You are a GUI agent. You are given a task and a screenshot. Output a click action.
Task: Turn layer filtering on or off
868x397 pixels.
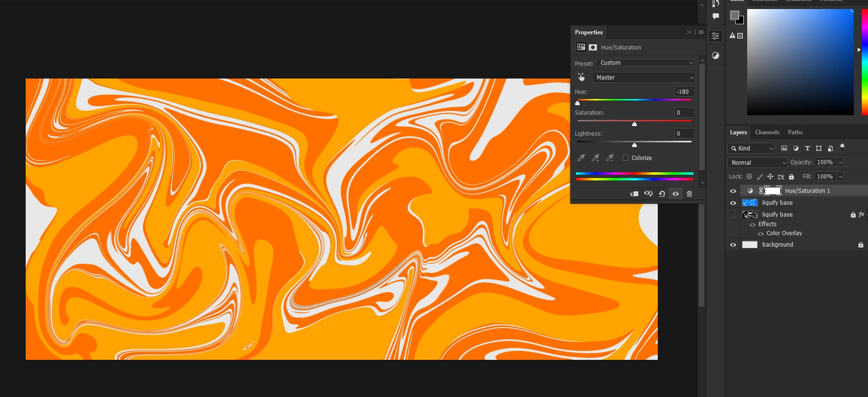842,148
